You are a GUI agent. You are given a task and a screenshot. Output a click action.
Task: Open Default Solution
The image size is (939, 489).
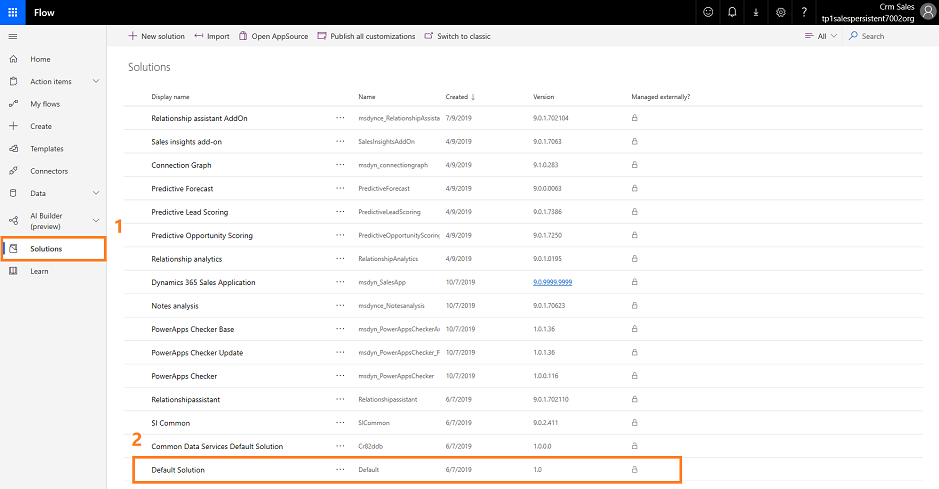(178, 470)
